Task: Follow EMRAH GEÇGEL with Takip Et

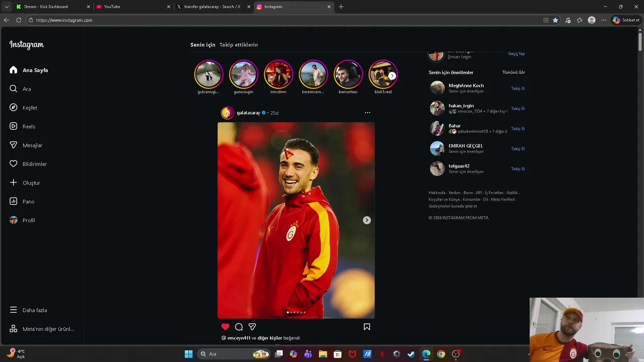Action: [518, 149]
